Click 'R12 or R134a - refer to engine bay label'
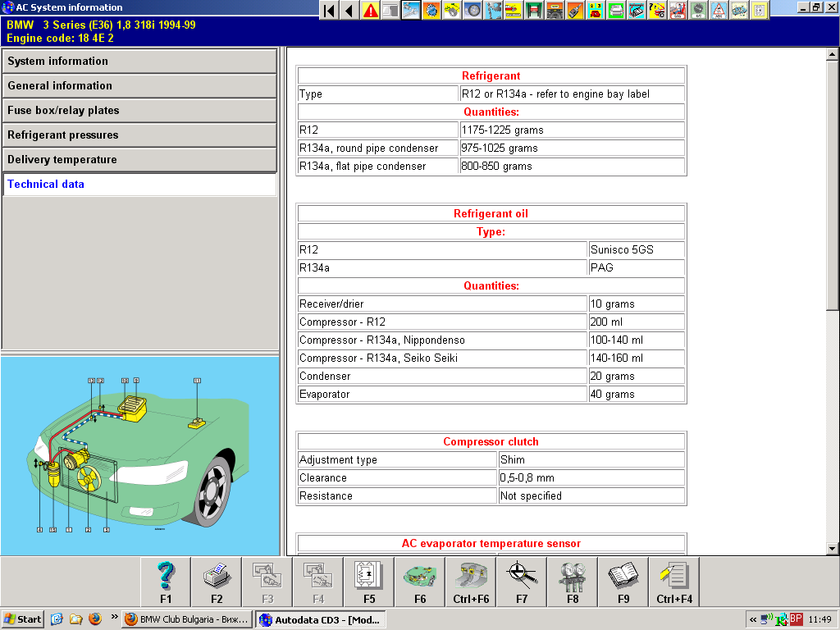This screenshot has height=630, width=840. pos(572,94)
